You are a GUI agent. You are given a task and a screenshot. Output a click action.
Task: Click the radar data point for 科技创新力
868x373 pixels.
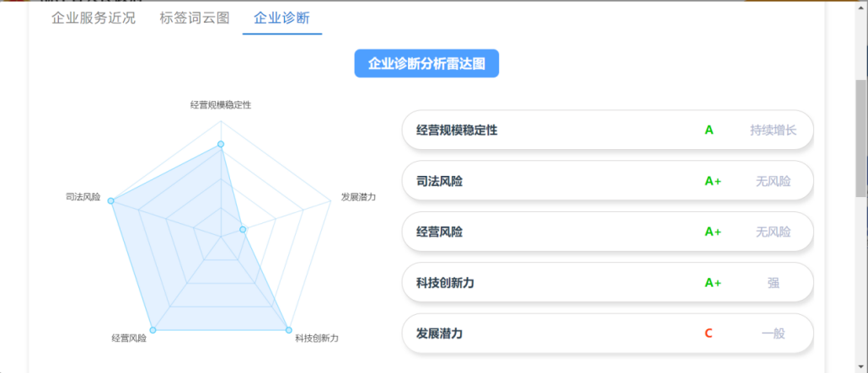click(x=289, y=329)
